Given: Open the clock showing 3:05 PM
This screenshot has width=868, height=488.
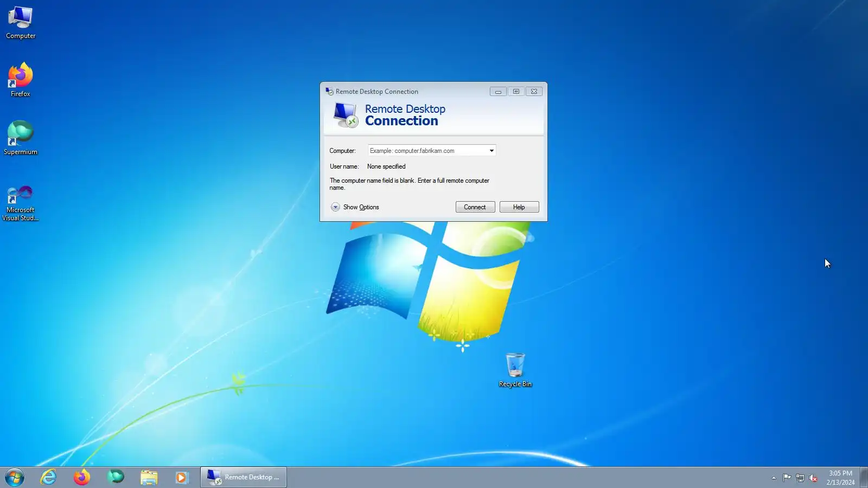Looking at the screenshot, I should click(840, 477).
